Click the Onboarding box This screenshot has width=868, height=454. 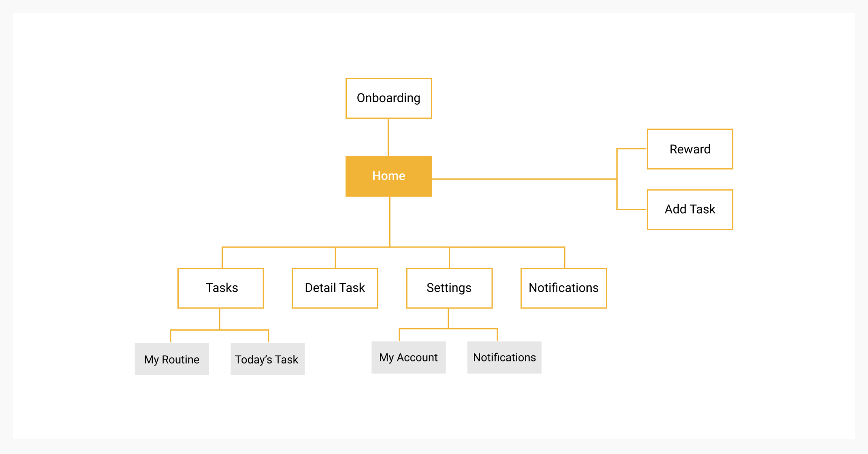[x=388, y=98]
